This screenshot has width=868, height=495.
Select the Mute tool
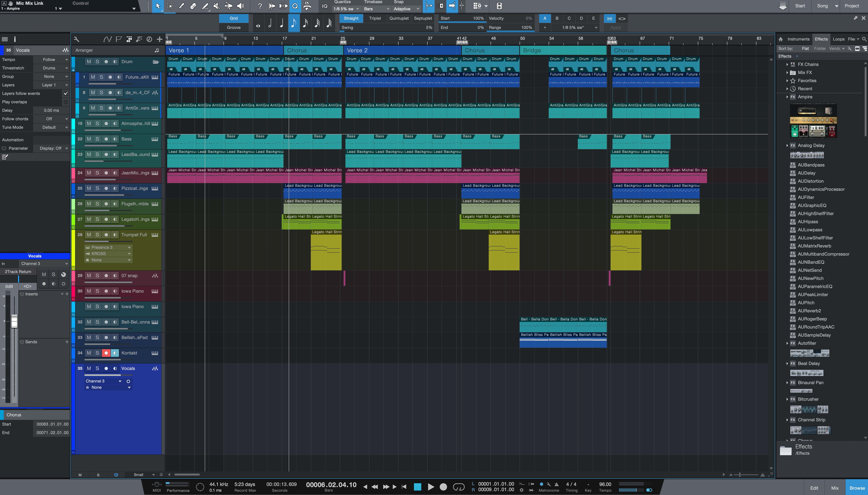217,6
